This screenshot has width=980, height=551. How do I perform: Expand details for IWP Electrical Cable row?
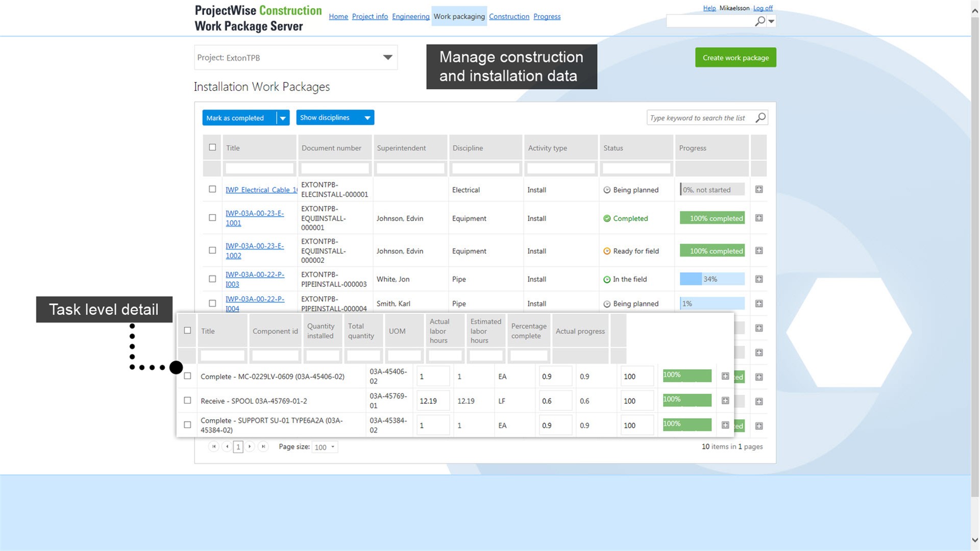click(759, 189)
